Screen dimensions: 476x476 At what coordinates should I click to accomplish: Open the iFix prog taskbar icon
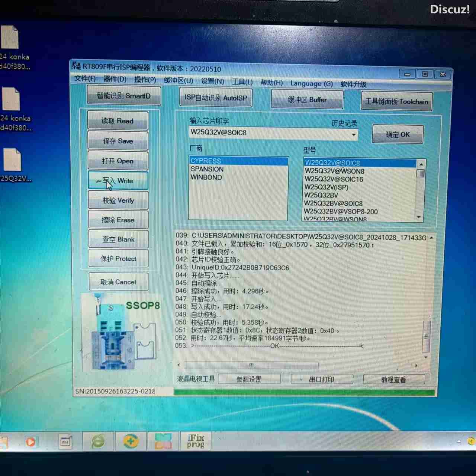196,441
